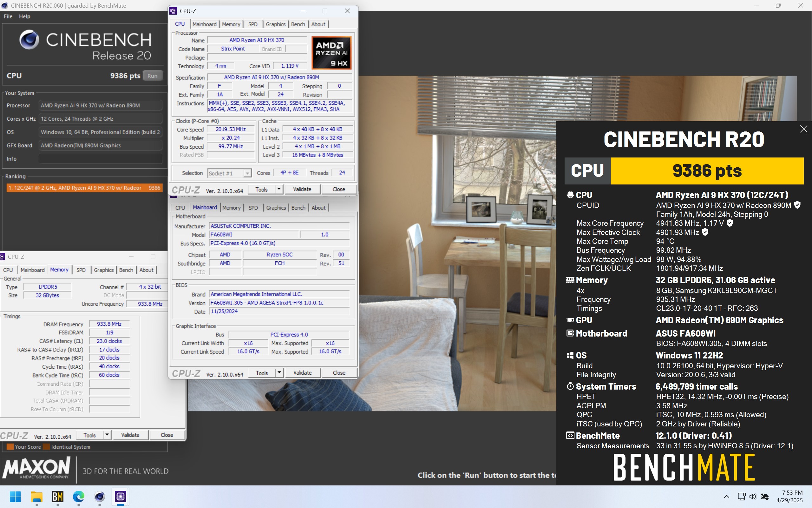812x508 pixels.
Task: Switch to Mainboard tab in top CPU-Z
Action: coord(204,24)
